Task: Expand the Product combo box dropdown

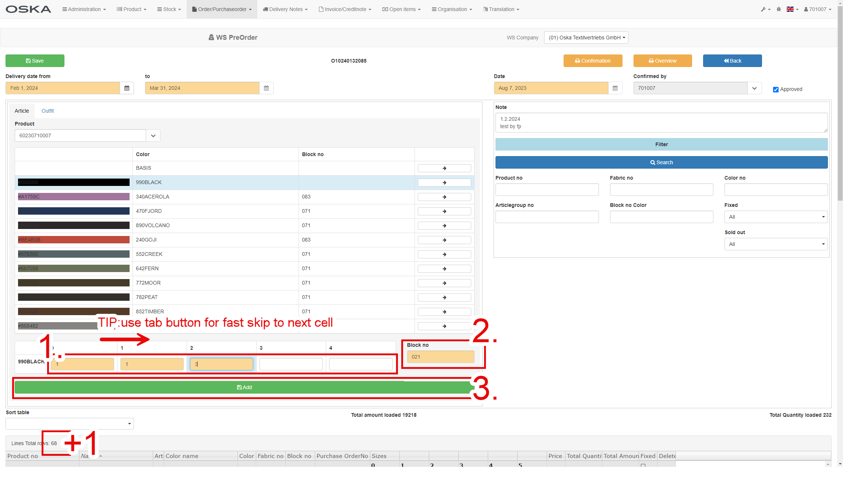Action: [153, 135]
